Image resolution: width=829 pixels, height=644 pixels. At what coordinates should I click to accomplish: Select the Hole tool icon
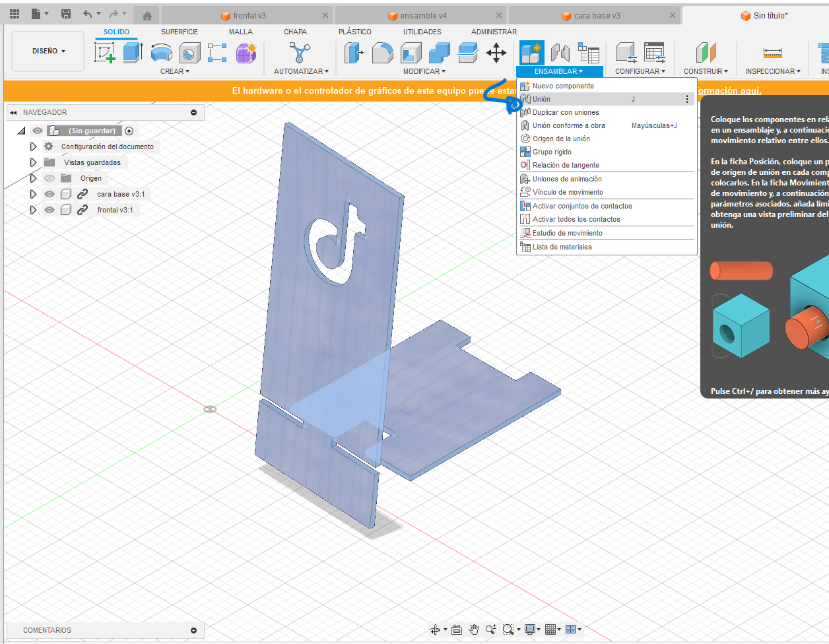point(190,52)
